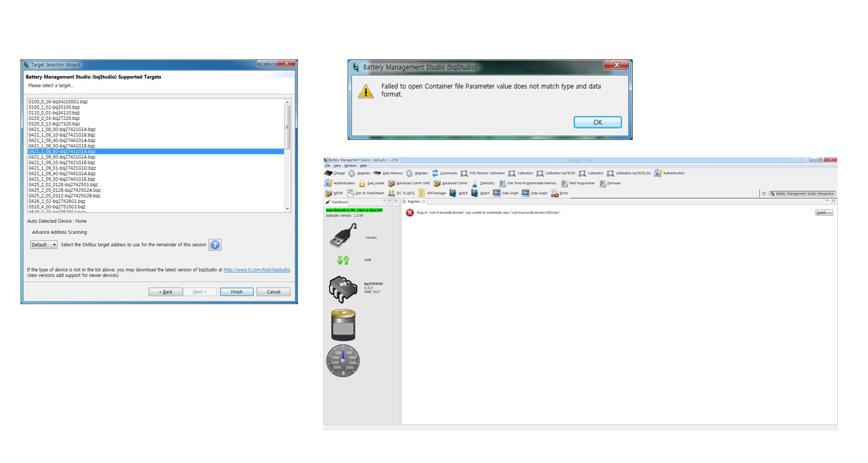Click Cancel in Target Selection Wizard

click(x=274, y=292)
